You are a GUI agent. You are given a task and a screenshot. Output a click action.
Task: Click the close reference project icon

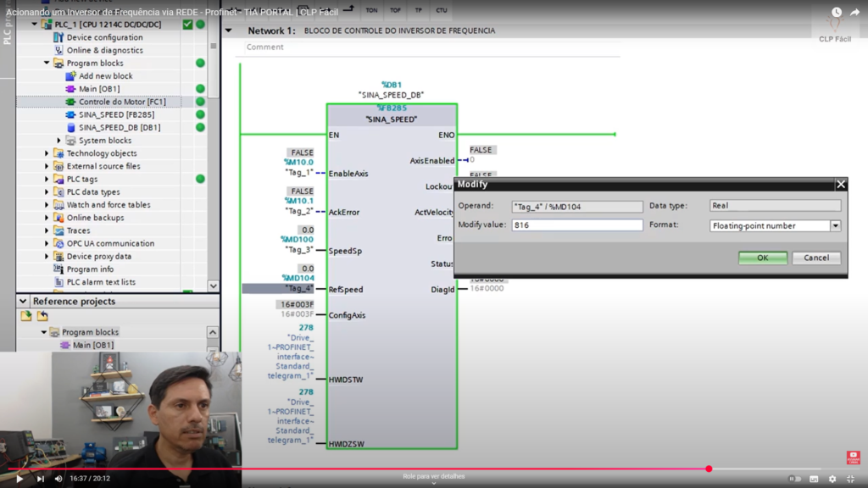tap(42, 316)
